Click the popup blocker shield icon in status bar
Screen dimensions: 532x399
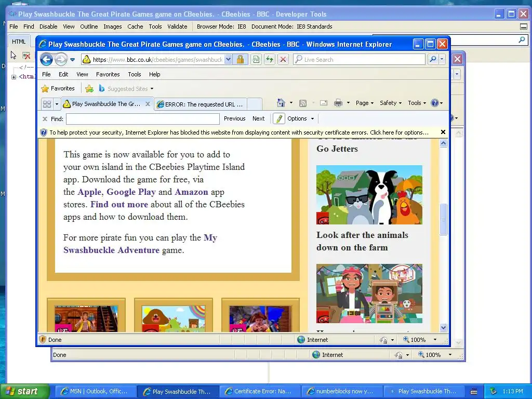point(43,339)
